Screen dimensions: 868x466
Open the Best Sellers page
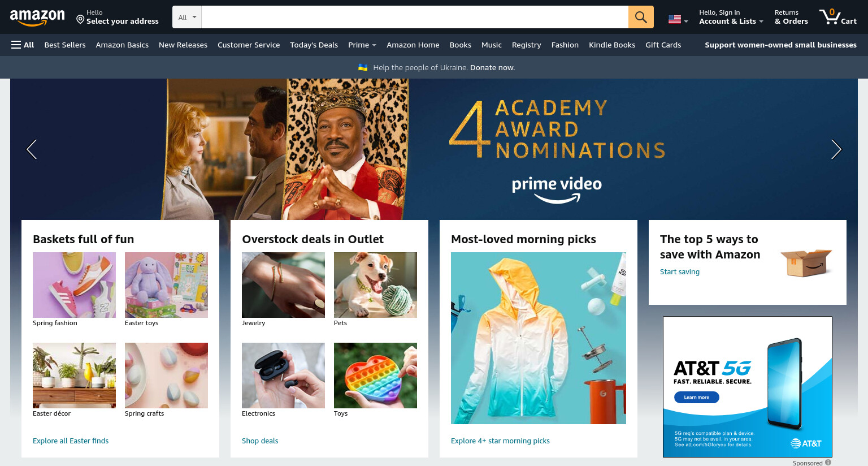pos(65,45)
